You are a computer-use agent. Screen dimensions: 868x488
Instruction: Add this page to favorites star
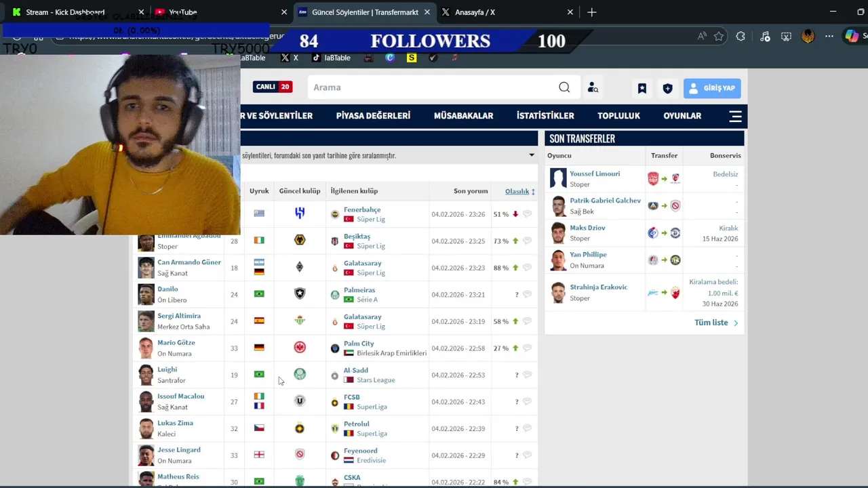pos(719,37)
